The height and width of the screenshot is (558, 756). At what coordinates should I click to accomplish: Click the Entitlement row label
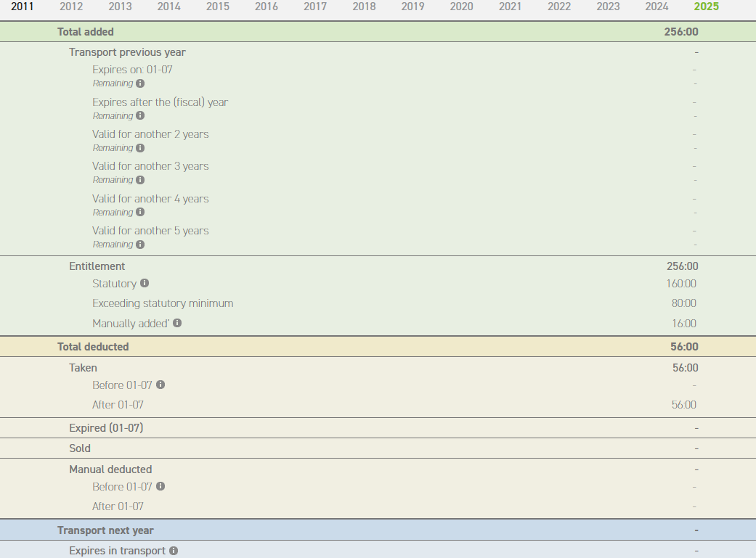tap(97, 266)
